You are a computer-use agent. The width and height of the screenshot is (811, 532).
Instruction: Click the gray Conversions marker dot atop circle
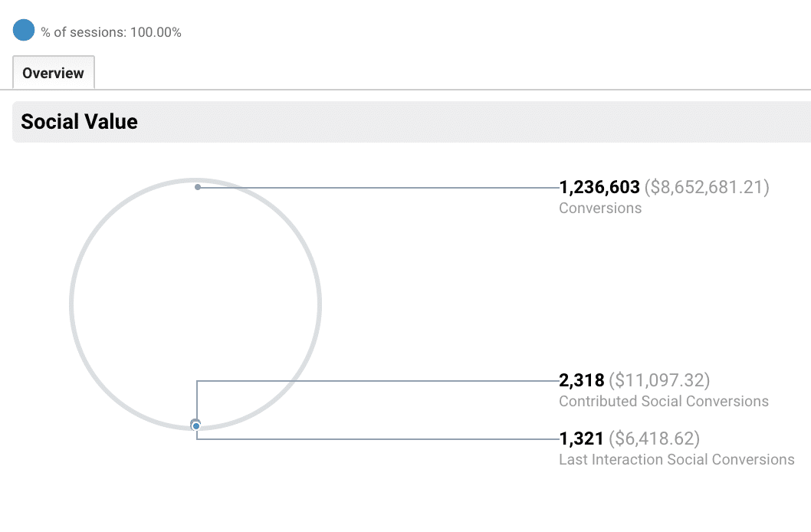click(198, 187)
